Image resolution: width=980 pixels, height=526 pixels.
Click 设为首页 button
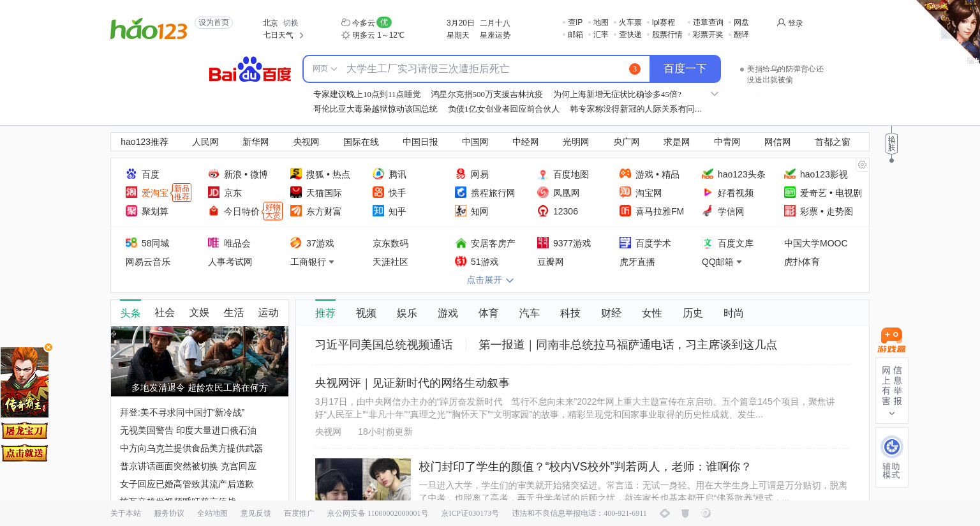[x=214, y=22]
